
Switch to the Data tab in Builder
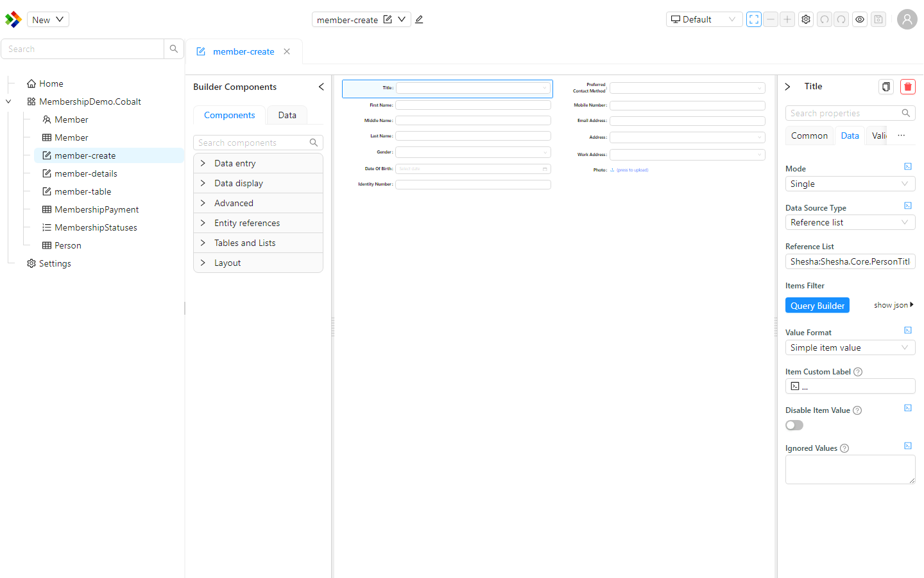pyautogui.click(x=287, y=115)
